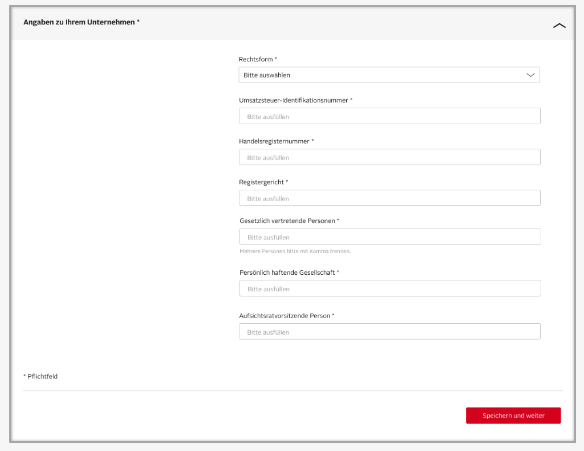Click the 'Rechtsform *' field label
Viewport: 584px width, 451px height.
point(258,59)
